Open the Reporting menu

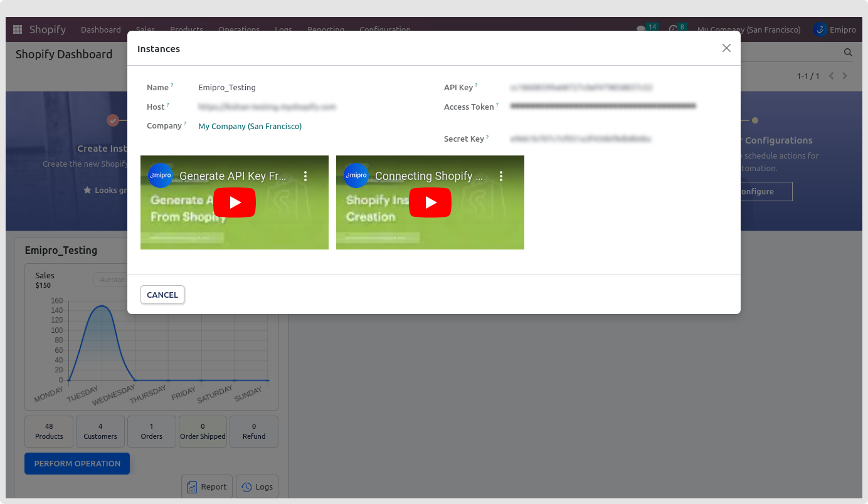pos(325,29)
